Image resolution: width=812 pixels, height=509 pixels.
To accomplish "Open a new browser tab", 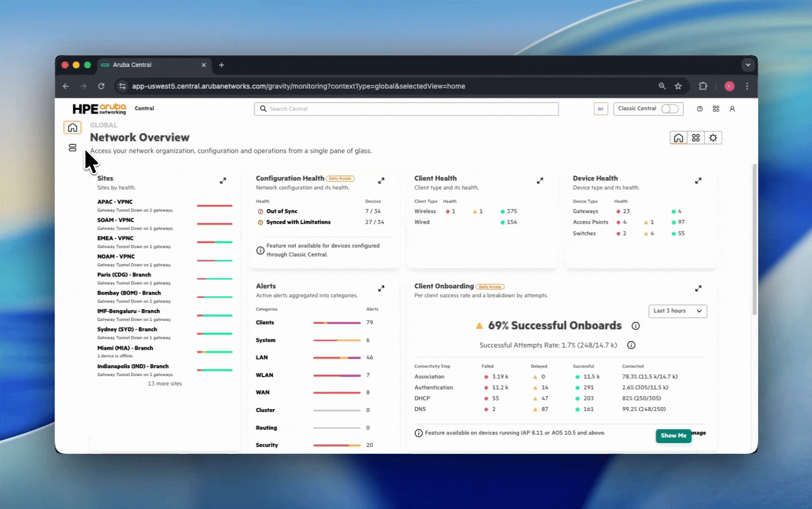I will click(x=222, y=65).
